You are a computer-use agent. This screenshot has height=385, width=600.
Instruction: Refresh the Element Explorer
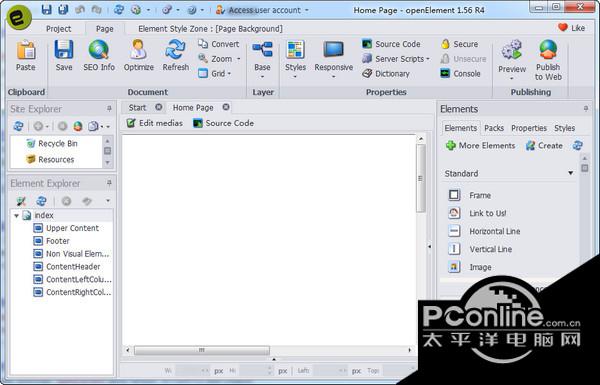41,201
